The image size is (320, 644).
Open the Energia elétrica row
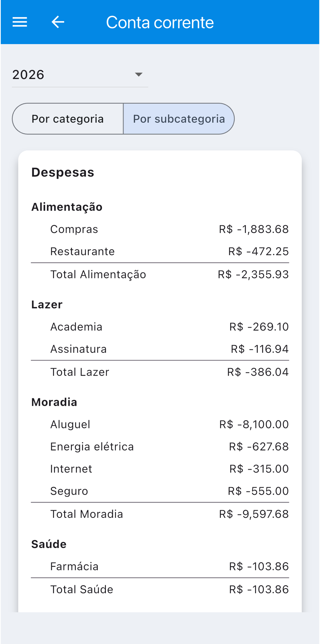[160, 446]
